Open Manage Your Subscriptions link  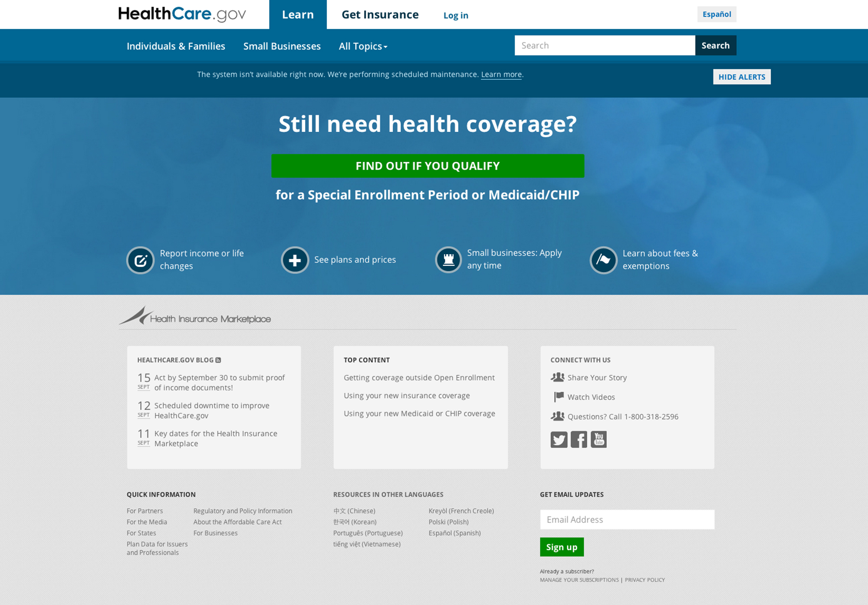coord(579,580)
